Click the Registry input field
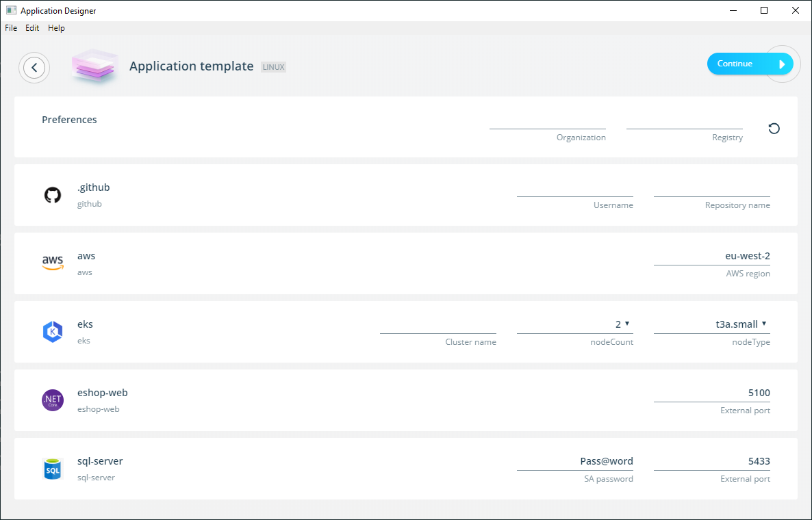Viewport: 812px width, 520px height. coord(684,121)
